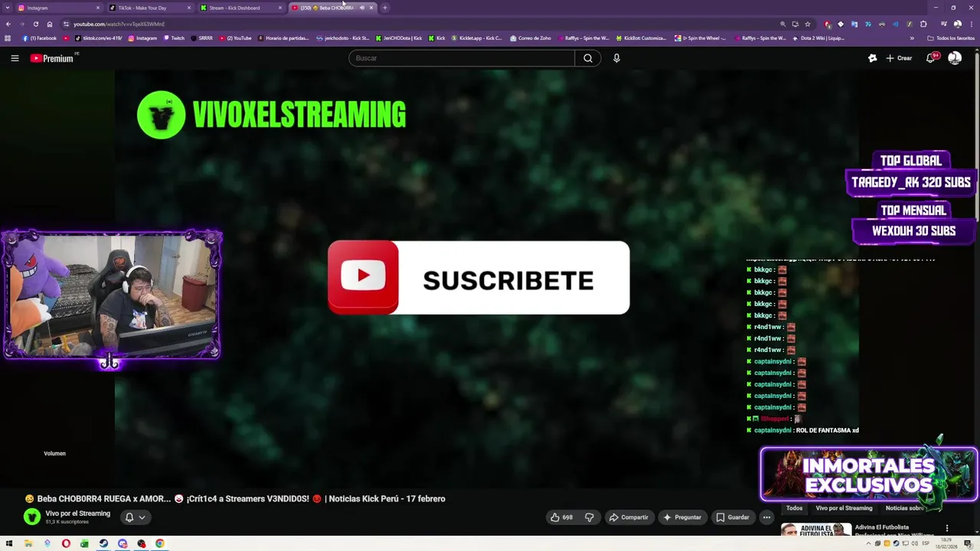Open Facebook bookmark
Image resolution: width=980 pixels, height=551 pixels.
pos(40,38)
